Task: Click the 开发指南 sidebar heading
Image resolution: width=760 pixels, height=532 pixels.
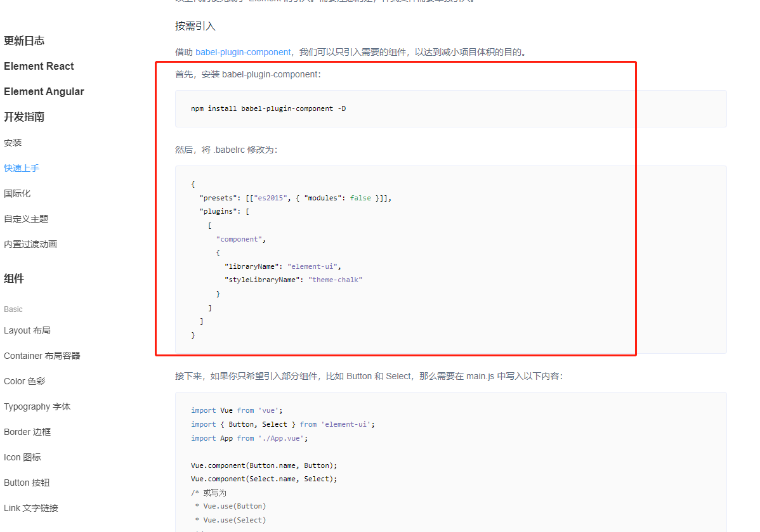Action: 23,117
